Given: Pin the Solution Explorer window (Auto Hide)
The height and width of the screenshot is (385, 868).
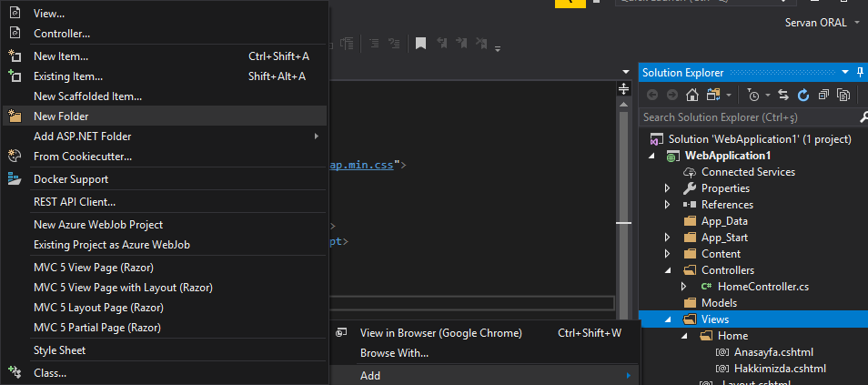Looking at the screenshot, I should coord(860,73).
